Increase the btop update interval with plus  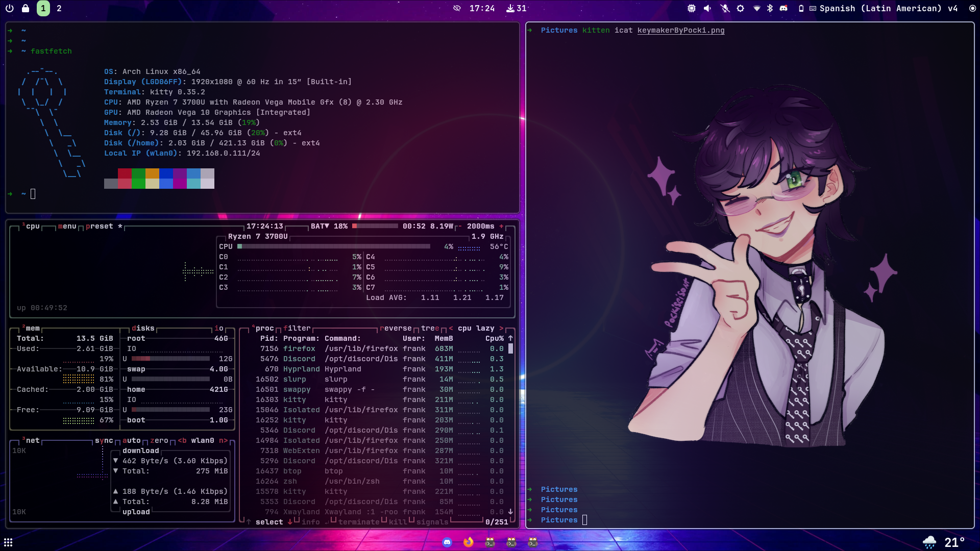tap(501, 226)
